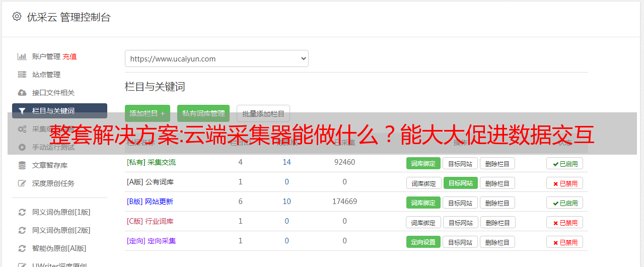The image size is (644, 267).
Task: Open 接口文件相关 menu item
Action: point(53,93)
